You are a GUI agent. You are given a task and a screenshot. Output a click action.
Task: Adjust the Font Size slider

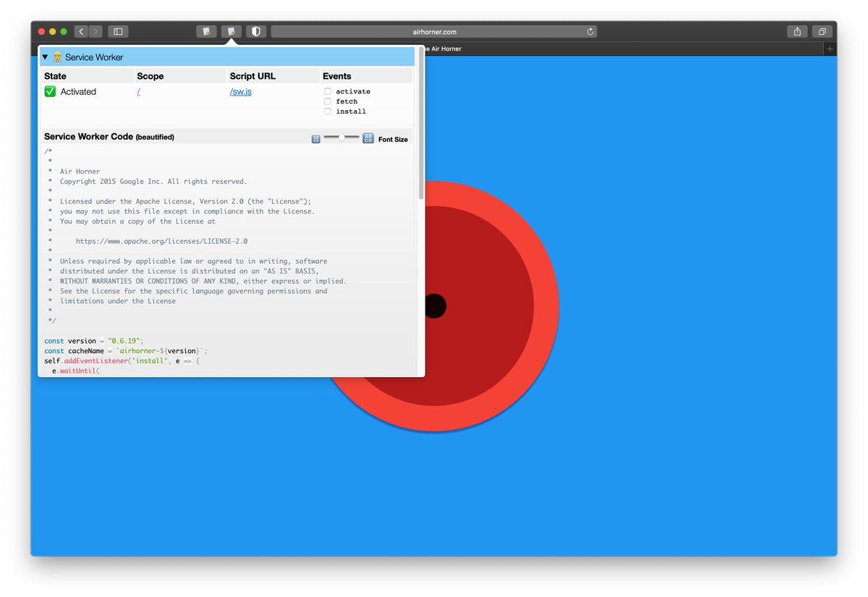pos(341,137)
